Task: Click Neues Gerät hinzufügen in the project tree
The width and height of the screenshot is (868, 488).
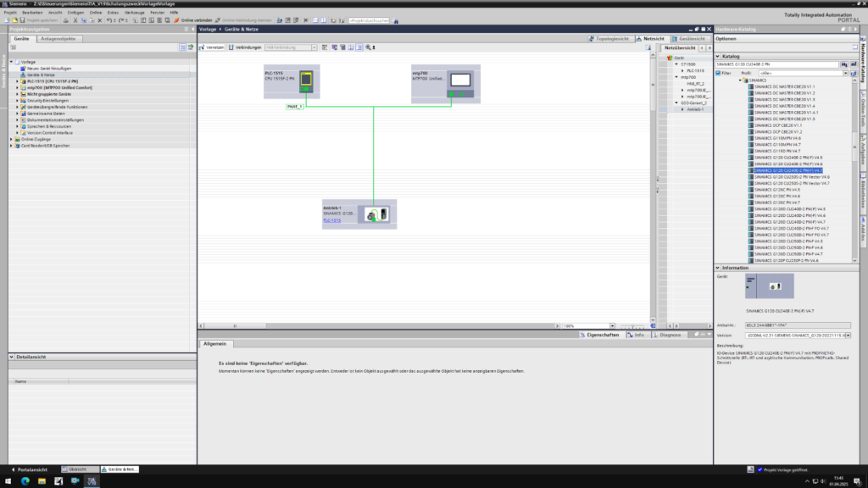Action: pos(48,69)
